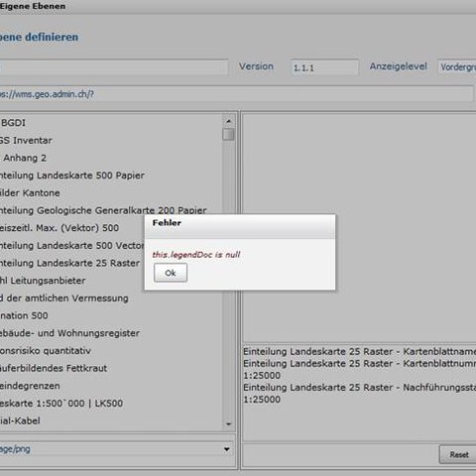
Task: Click the layer list scrollbar thumb
Action: [228, 135]
